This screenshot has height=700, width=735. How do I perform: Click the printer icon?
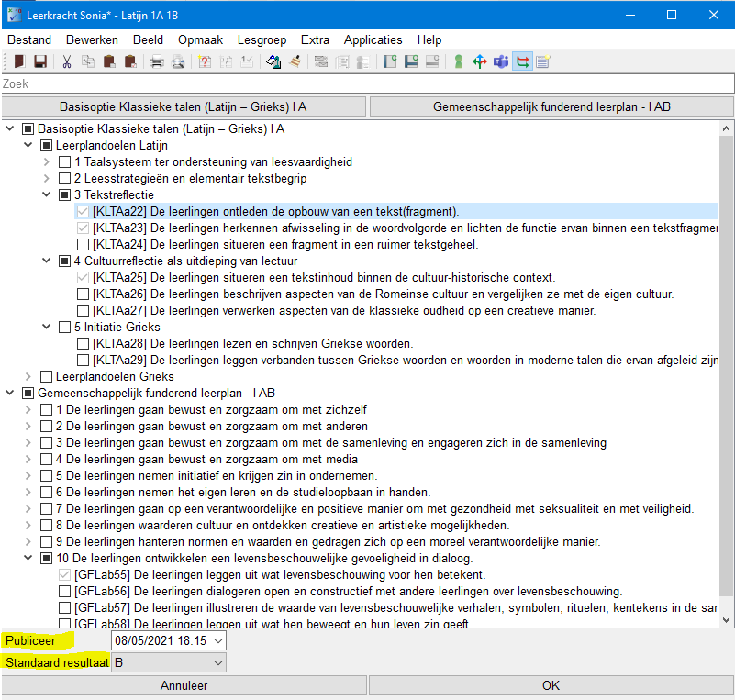[157, 61]
